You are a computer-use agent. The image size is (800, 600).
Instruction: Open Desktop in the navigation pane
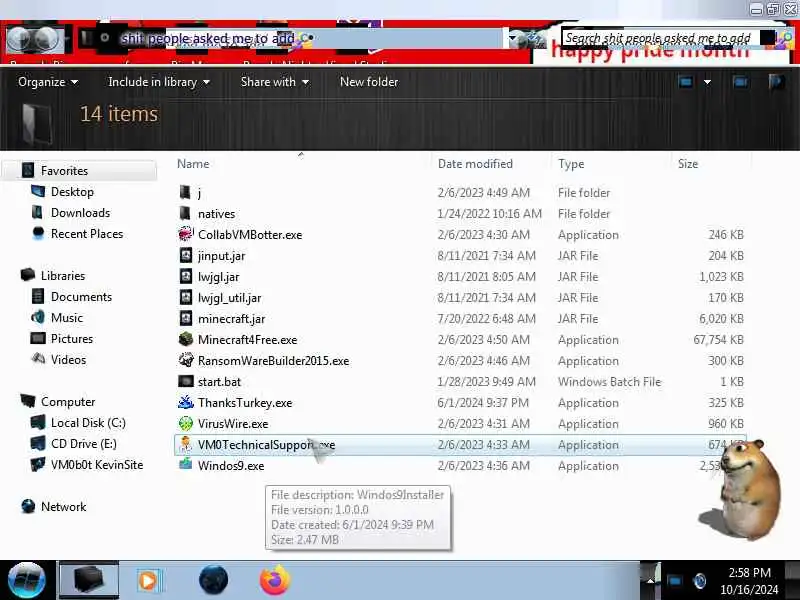pos(72,191)
